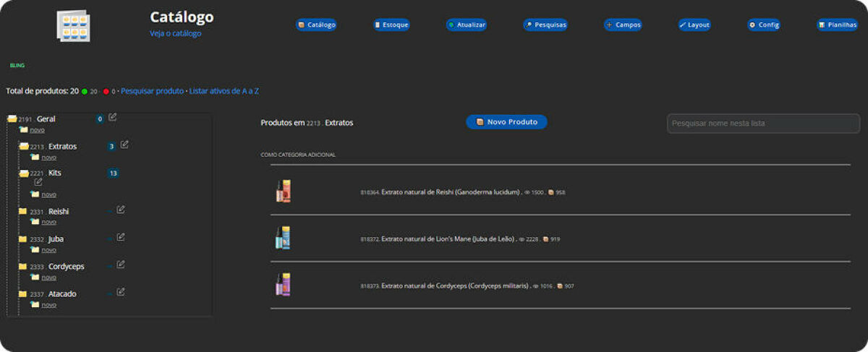Screen dimensions: 868x352
Task: Click the Reishi folder icon
Action: tap(23, 212)
